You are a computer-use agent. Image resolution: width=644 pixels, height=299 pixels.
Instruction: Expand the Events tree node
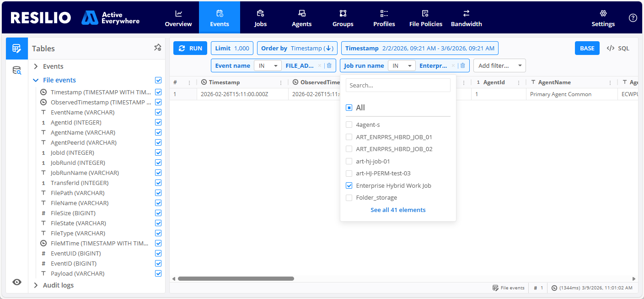36,66
